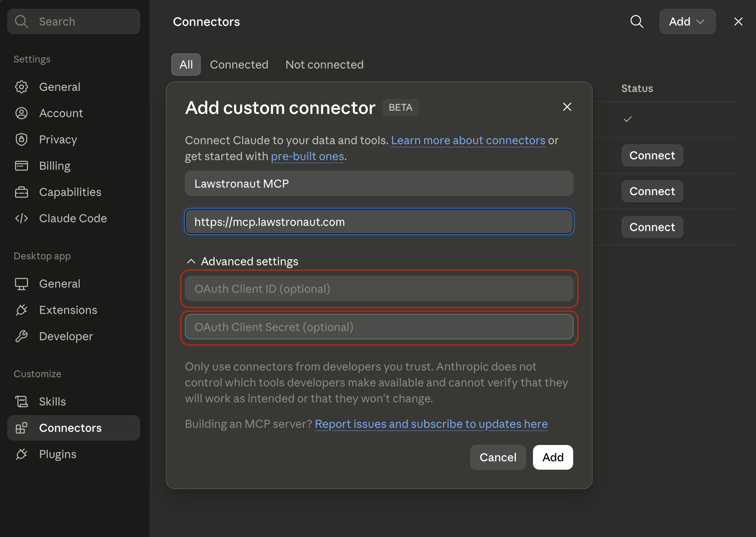Click the second Connect button in Status column
This screenshot has width=756, height=537.
(x=652, y=191)
